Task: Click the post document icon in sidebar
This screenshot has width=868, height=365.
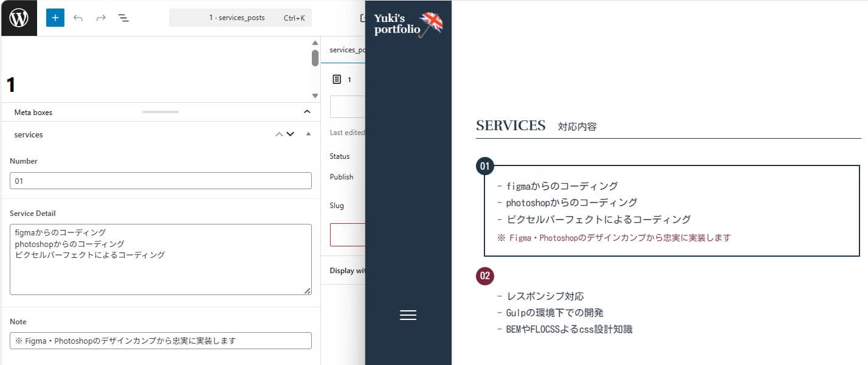Action: [337, 79]
